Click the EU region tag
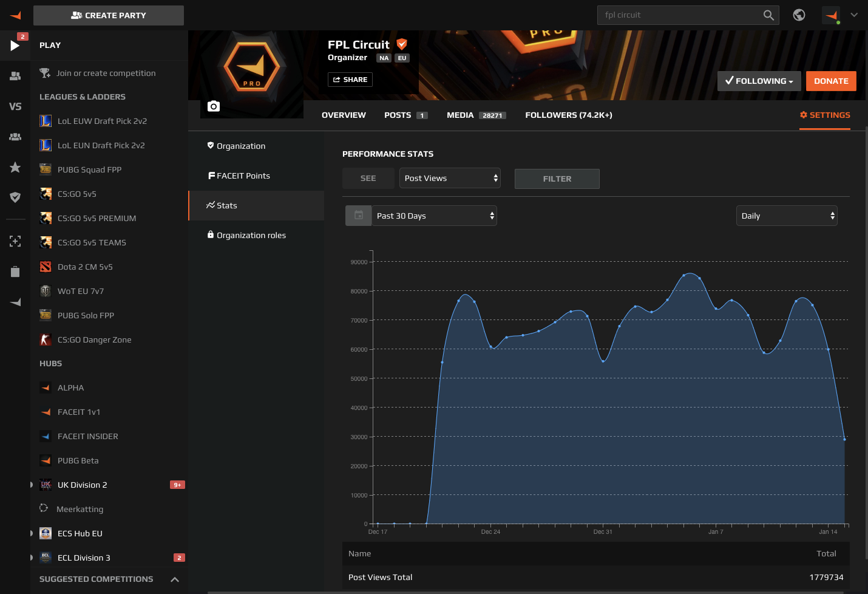This screenshot has width=868, height=594. click(402, 58)
